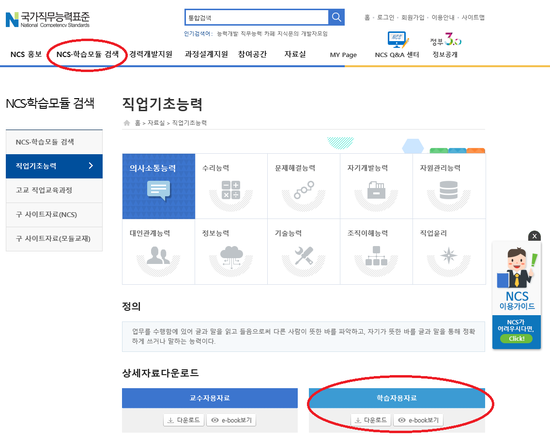Select the 자원관리능력 database tile
This screenshot has height=437, width=550.
point(449,186)
